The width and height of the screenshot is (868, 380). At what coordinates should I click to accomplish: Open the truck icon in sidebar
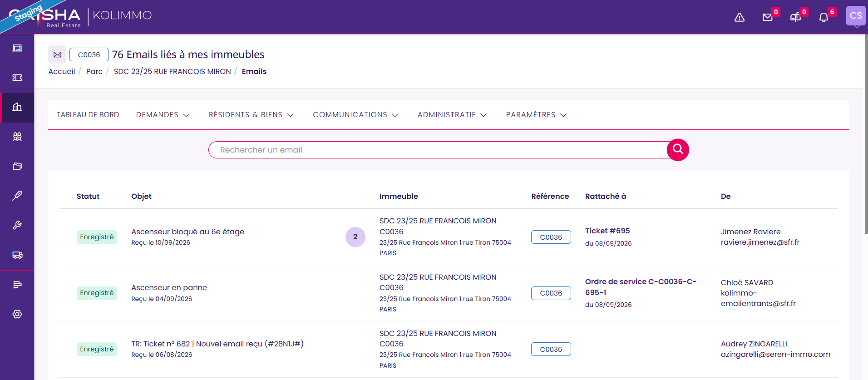(x=17, y=255)
